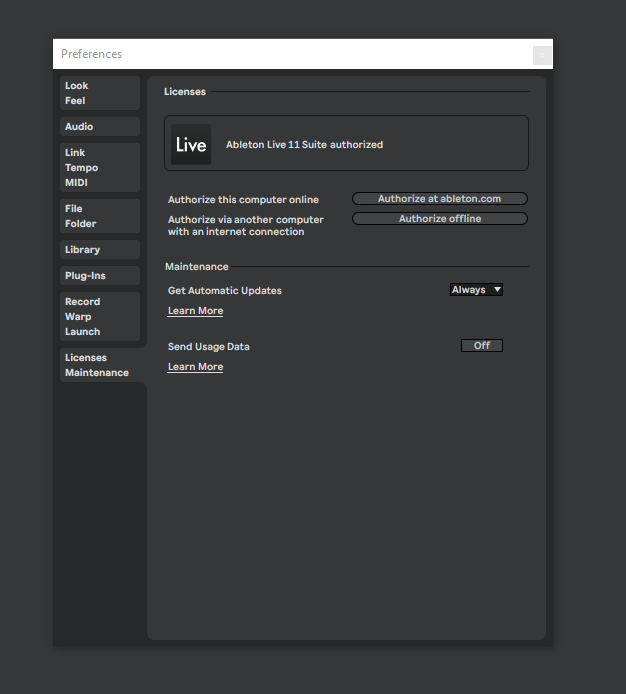Open the Look Feel preferences tab

(100, 93)
